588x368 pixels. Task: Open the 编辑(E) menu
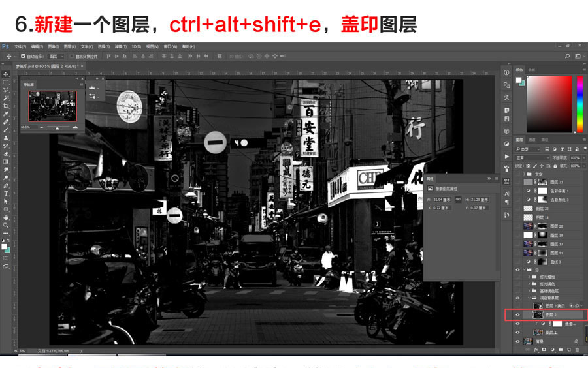pos(37,47)
